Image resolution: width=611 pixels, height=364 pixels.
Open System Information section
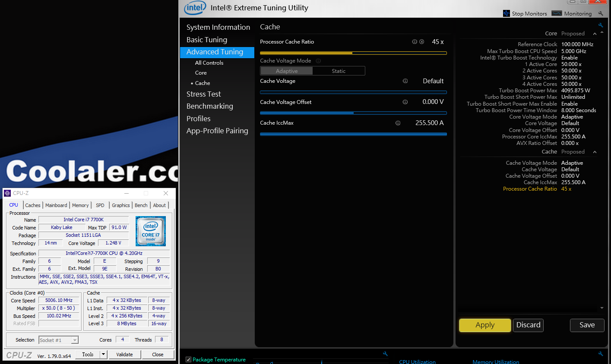(218, 27)
